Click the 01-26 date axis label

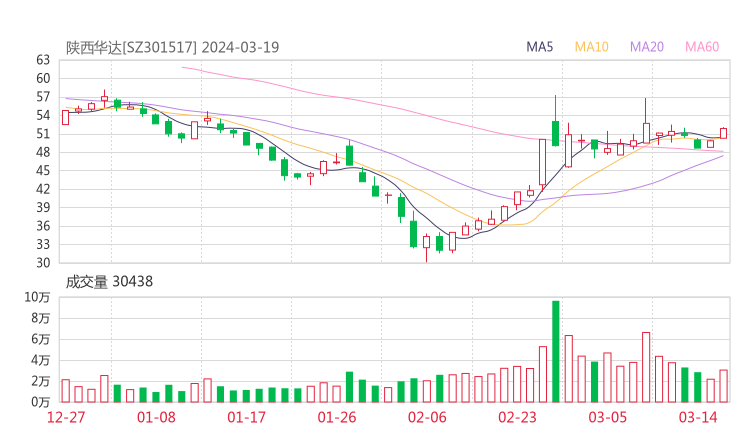point(336,417)
